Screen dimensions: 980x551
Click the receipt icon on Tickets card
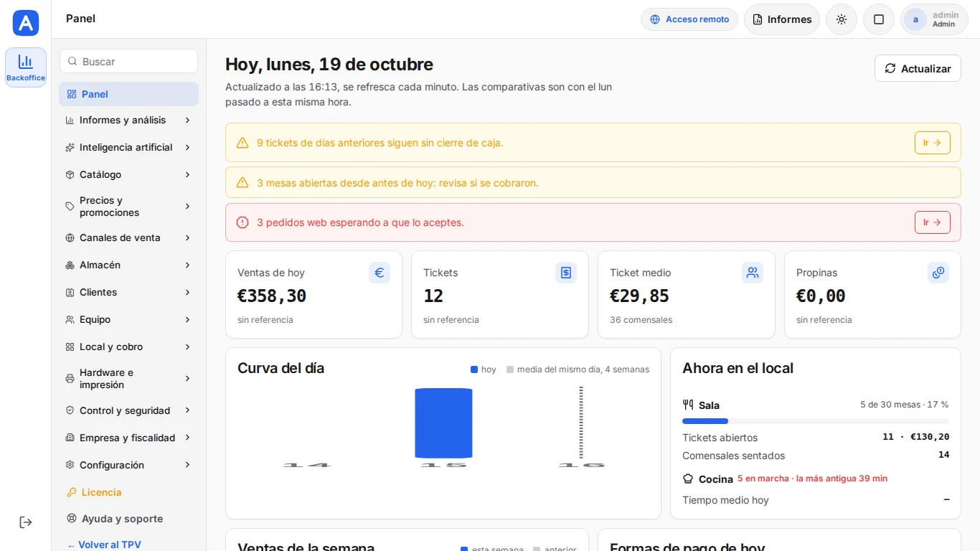tap(566, 273)
